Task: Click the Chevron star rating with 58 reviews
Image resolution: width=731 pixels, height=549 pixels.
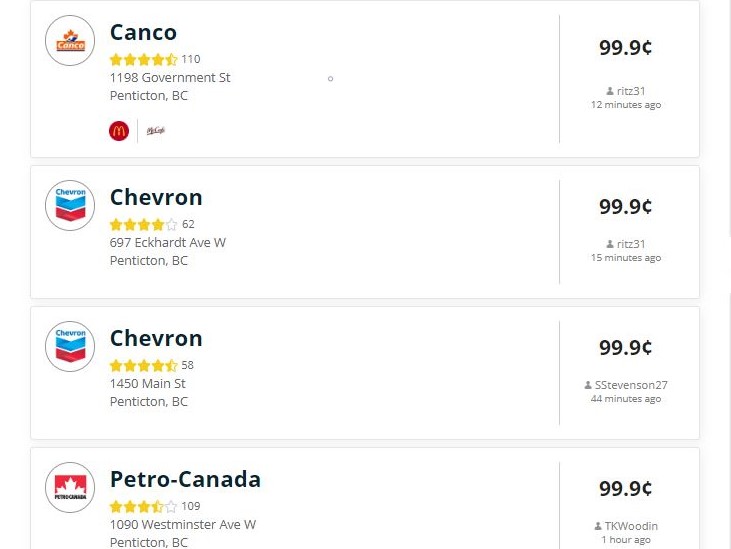Action: point(143,365)
